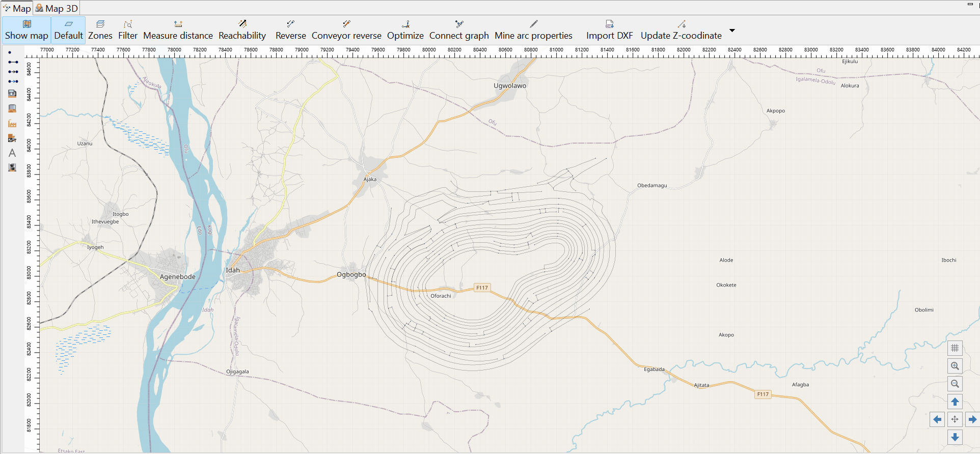Expand the toolbar overflow dropdown arrow
The image size is (980, 454).
tap(732, 31)
